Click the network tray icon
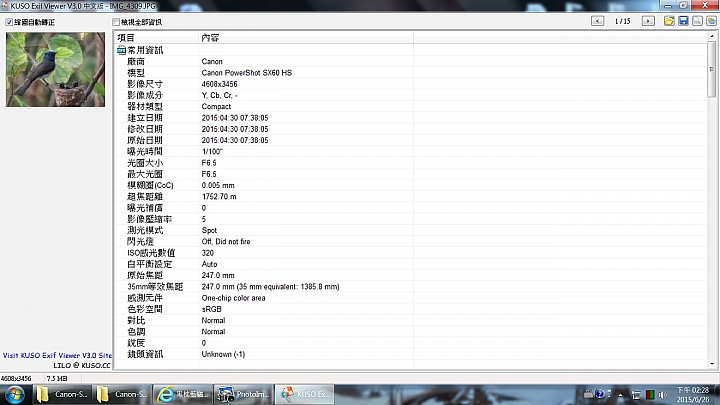Screen dimensions: 720x405 636,395
